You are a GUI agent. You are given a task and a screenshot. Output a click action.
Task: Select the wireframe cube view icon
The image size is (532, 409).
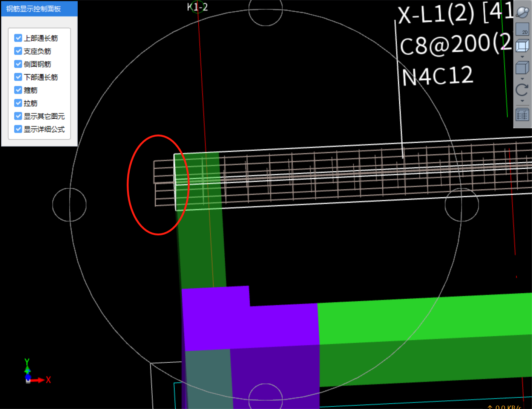coord(523,46)
